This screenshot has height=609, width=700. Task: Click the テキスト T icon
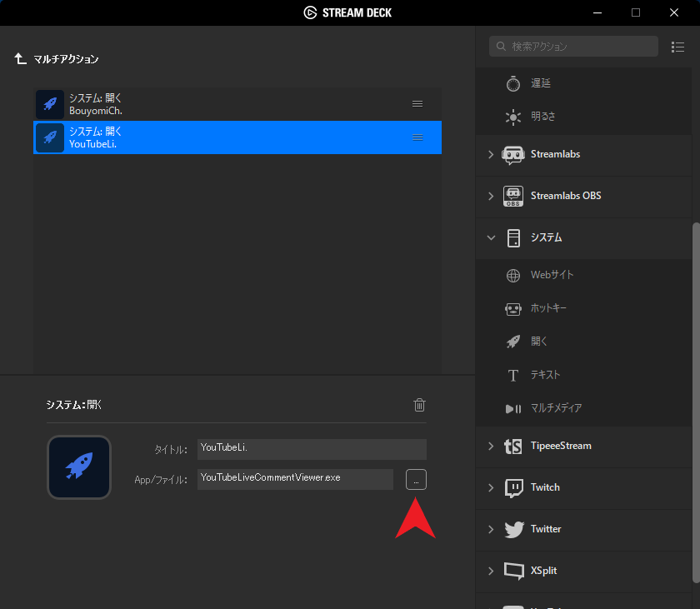(513, 375)
